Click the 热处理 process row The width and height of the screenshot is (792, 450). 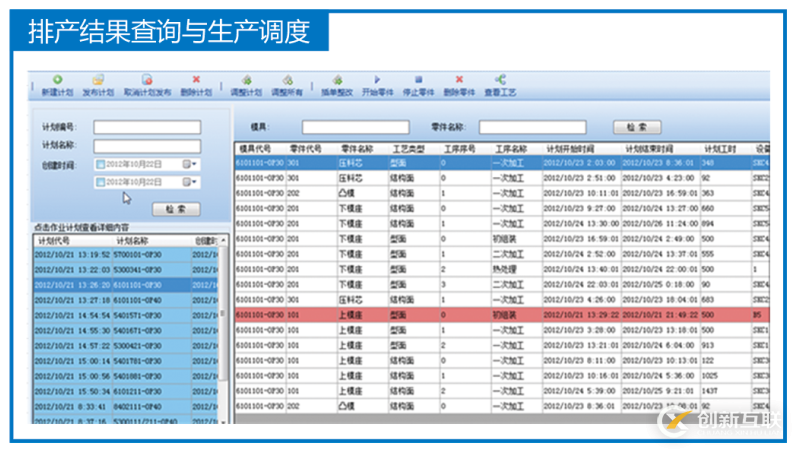click(x=502, y=269)
